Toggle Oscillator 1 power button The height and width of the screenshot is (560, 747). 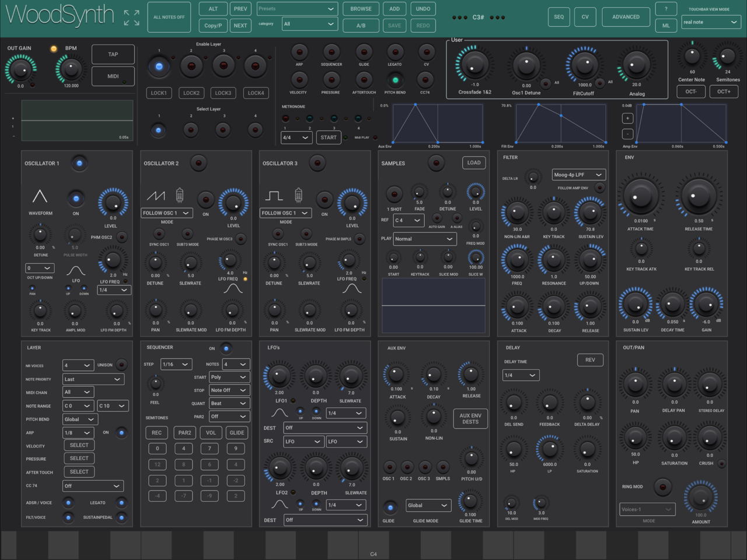point(79,163)
